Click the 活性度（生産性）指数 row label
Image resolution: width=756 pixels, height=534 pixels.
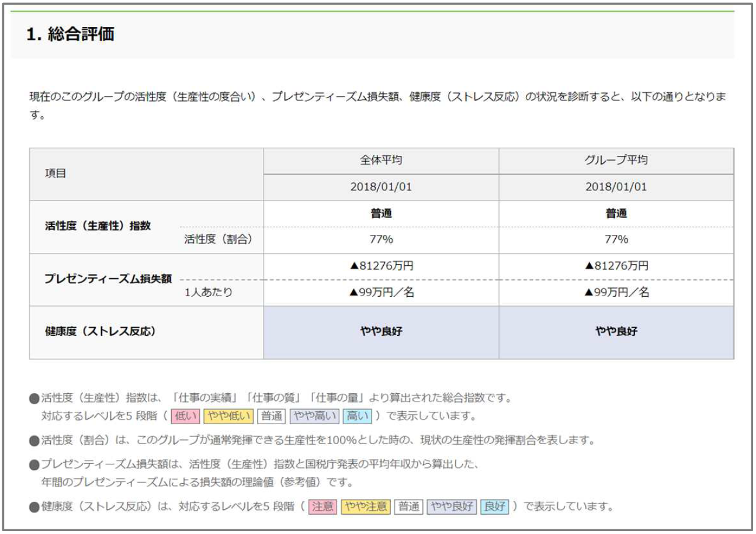point(98,226)
